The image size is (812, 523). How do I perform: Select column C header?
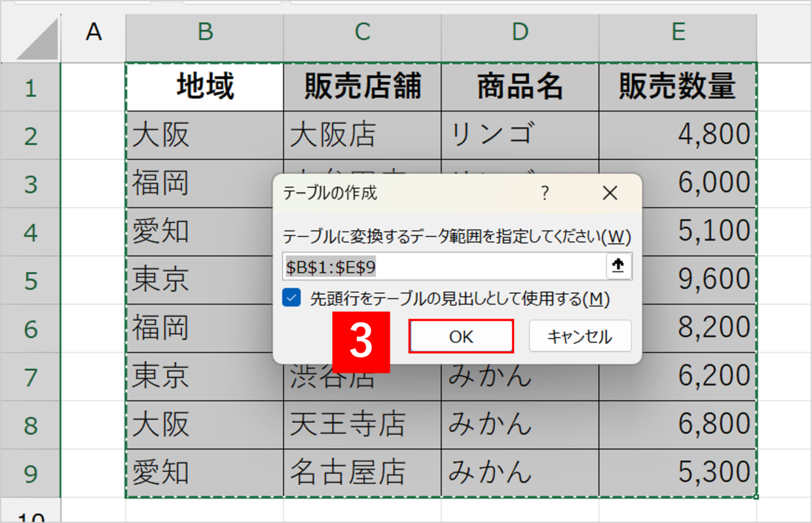coord(363,31)
